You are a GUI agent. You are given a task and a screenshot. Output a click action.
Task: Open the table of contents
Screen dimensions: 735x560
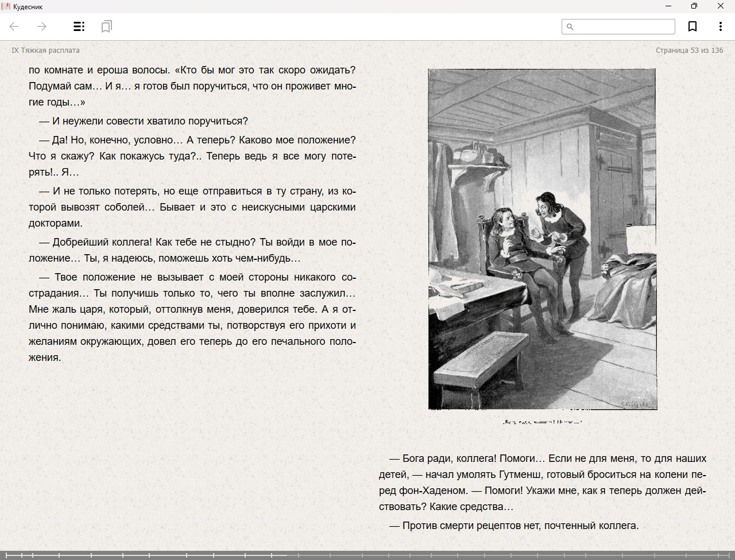[79, 26]
